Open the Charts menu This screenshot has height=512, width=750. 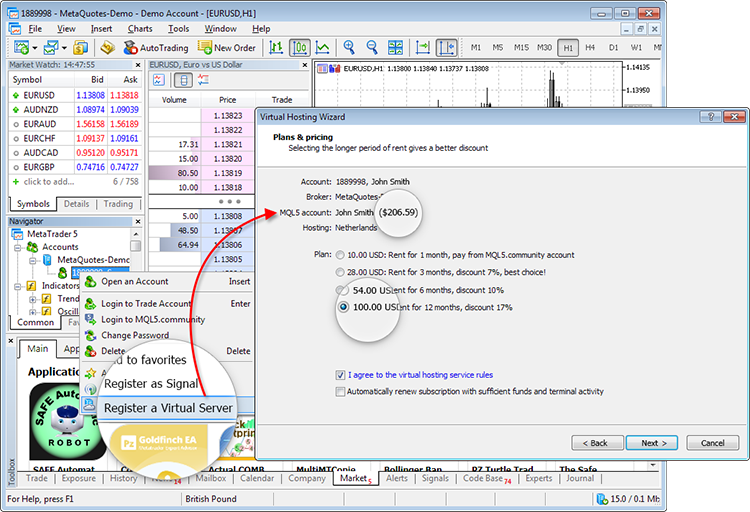142,29
